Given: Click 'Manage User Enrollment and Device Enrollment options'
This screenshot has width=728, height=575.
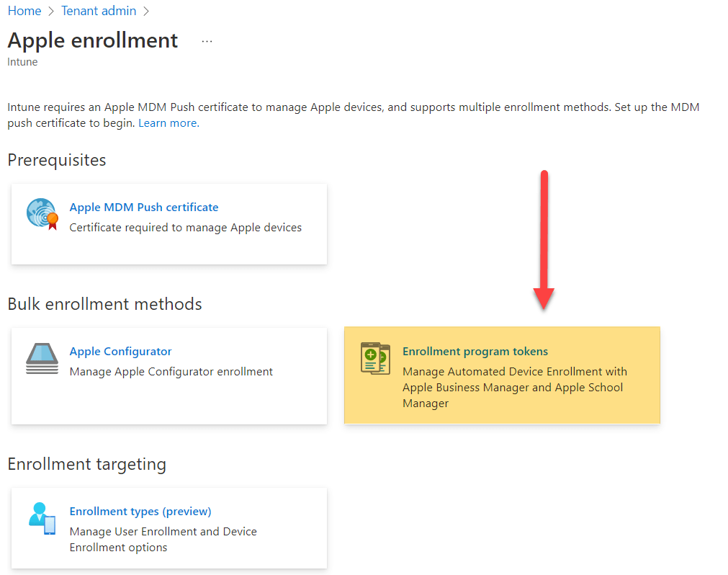Looking at the screenshot, I should 163,539.
